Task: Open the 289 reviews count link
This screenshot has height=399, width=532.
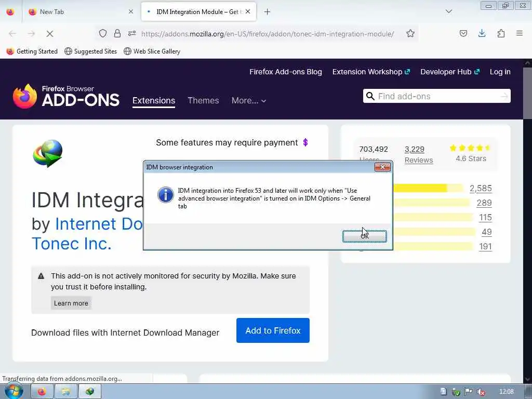Action: click(x=484, y=203)
